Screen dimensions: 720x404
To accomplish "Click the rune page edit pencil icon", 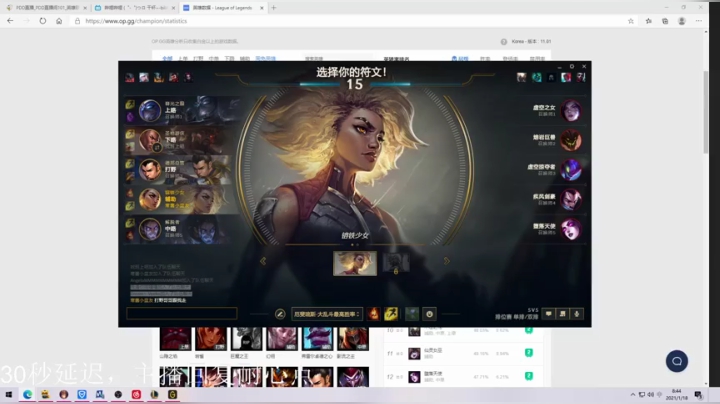I will [x=280, y=314].
